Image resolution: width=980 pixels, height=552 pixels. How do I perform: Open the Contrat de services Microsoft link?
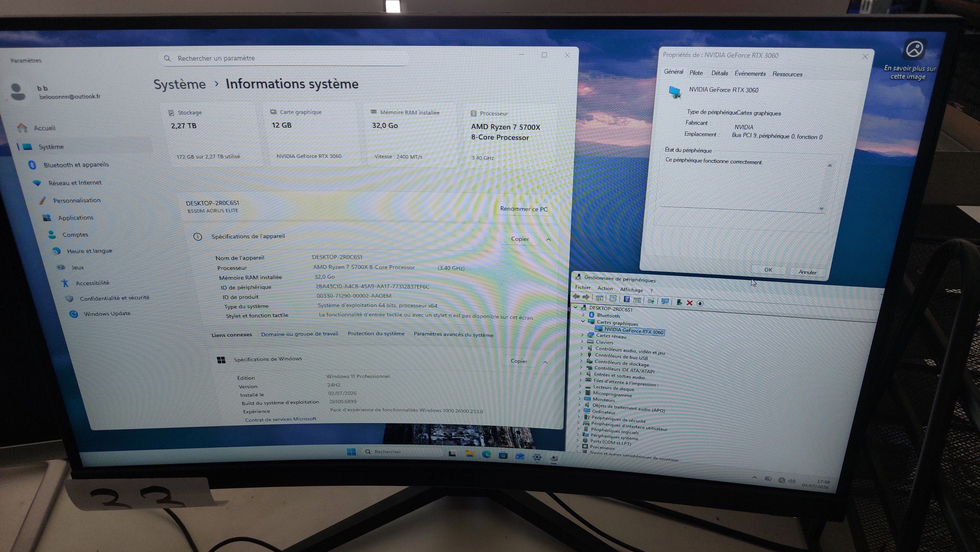point(281,419)
